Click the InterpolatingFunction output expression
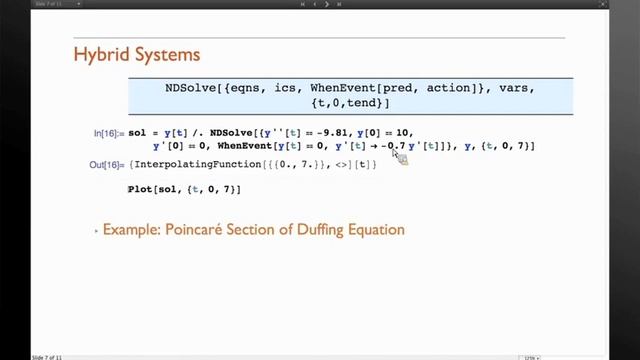Image resolution: width=640 pixels, height=360 pixels. pyautogui.click(x=253, y=164)
